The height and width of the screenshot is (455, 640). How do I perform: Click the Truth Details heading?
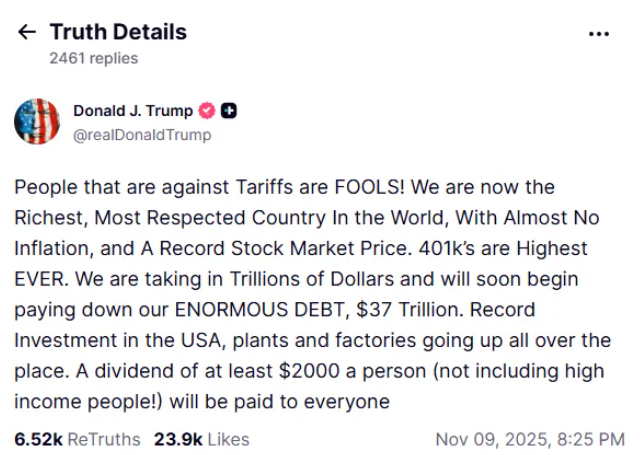(x=118, y=32)
